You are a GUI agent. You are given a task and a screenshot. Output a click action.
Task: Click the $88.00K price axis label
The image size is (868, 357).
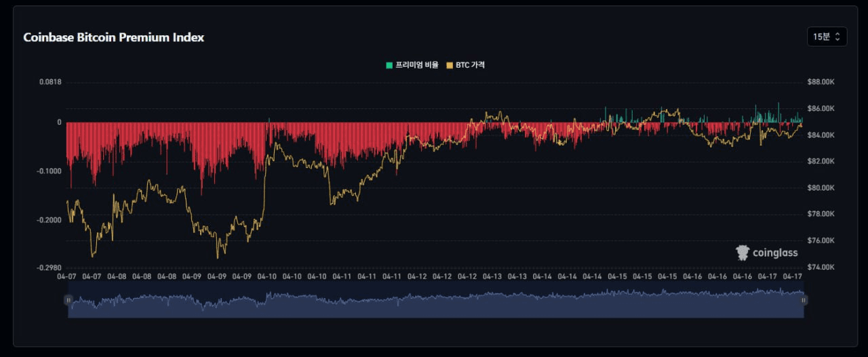click(820, 82)
